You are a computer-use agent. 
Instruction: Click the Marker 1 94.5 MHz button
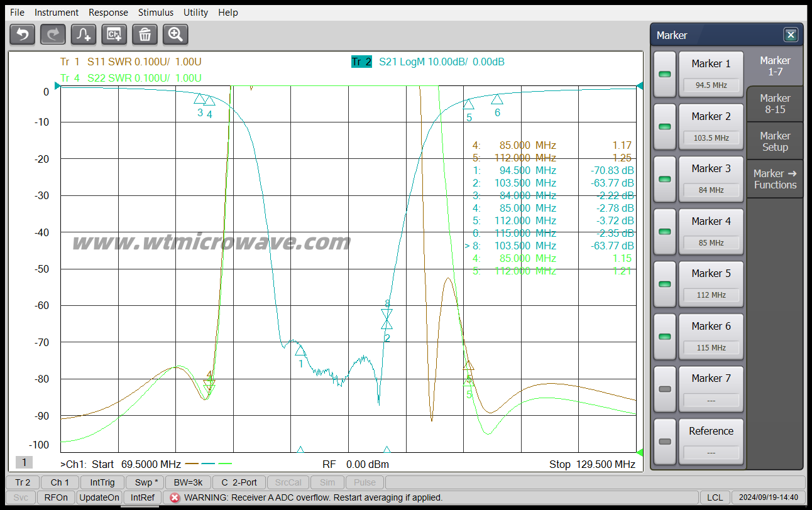[x=711, y=74]
